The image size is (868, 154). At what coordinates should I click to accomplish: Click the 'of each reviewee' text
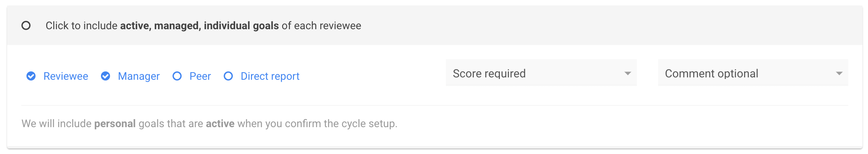click(321, 26)
